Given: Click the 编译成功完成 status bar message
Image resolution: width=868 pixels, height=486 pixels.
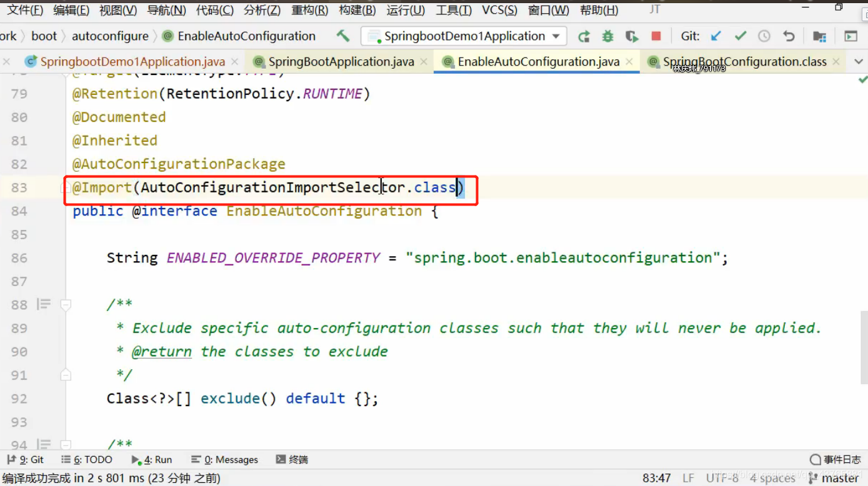Looking at the screenshot, I should tap(111, 478).
